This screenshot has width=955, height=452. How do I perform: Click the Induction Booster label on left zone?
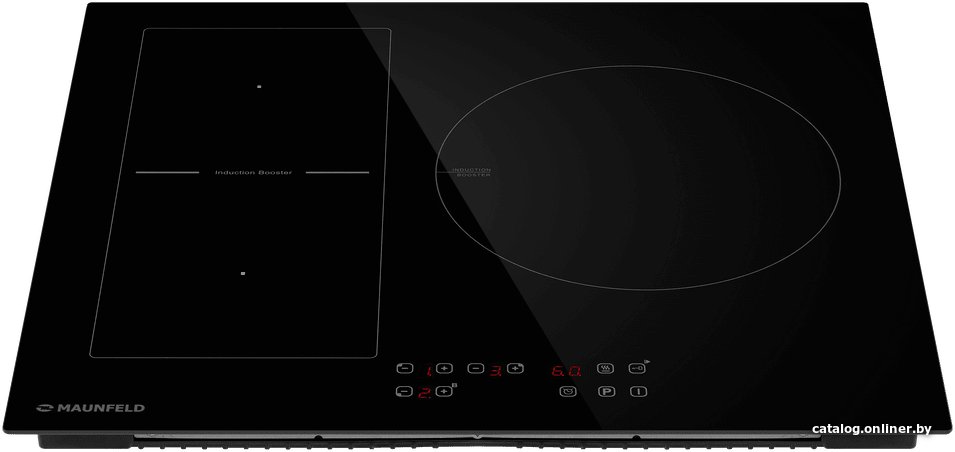point(253,173)
